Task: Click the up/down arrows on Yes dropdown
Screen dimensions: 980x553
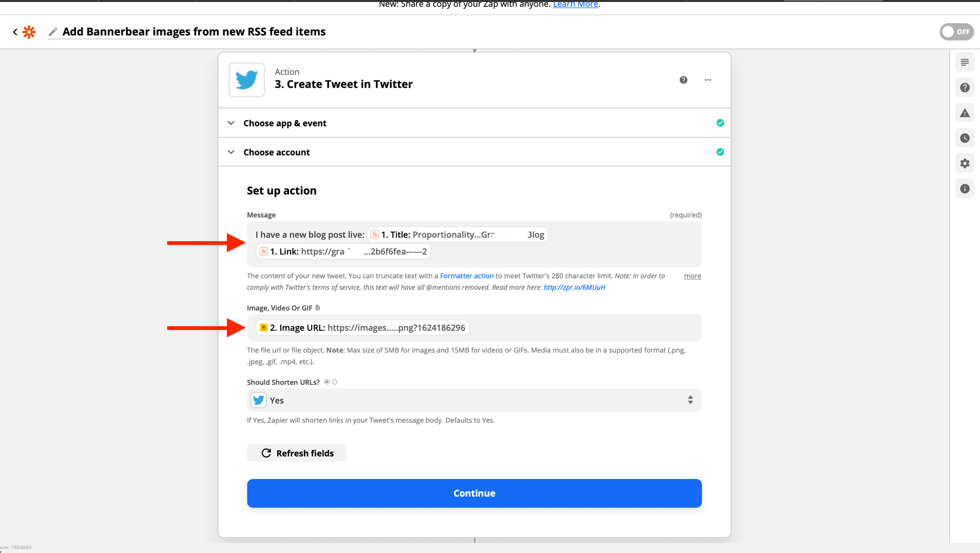Action: (690, 400)
